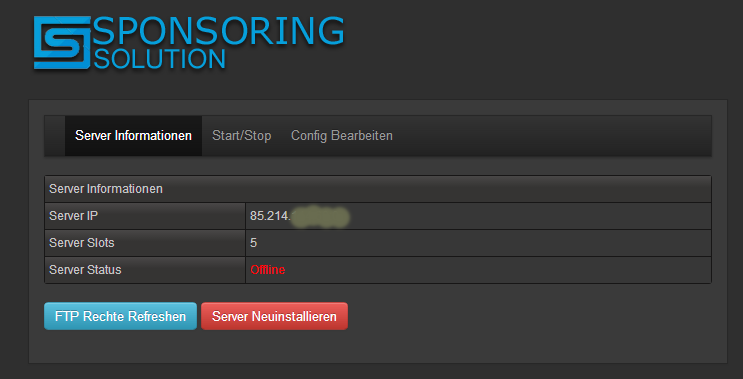This screenshot has height=379, width=743.
Task: Click the red Server Neuinstallieren button
Action: [x=274, y=316]
